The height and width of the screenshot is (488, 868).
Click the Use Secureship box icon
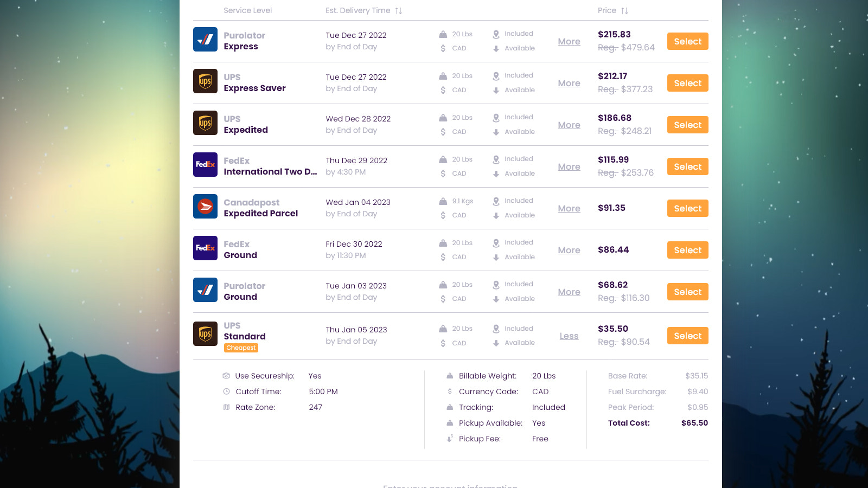coord(226,376)
